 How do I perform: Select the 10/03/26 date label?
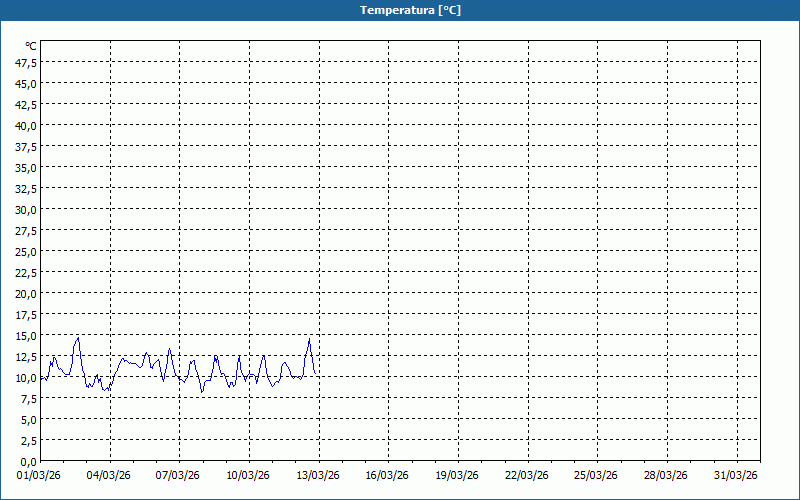click(x=249, y=475)
